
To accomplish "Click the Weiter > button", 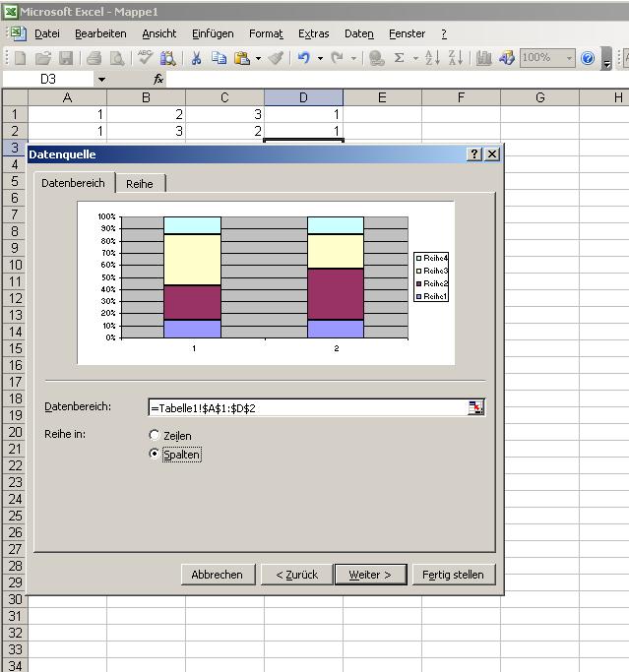I will 370,575.
